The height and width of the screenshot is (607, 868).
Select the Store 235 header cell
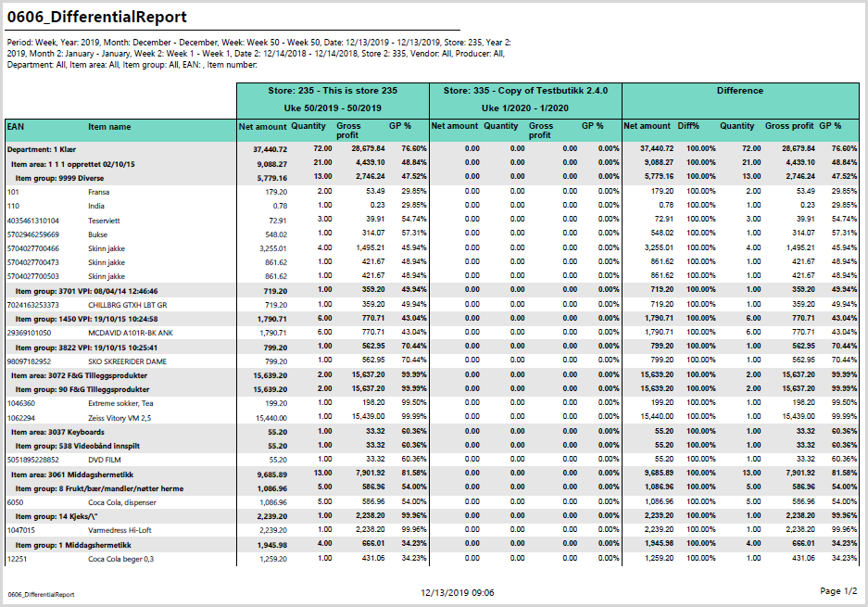[333, 91]
